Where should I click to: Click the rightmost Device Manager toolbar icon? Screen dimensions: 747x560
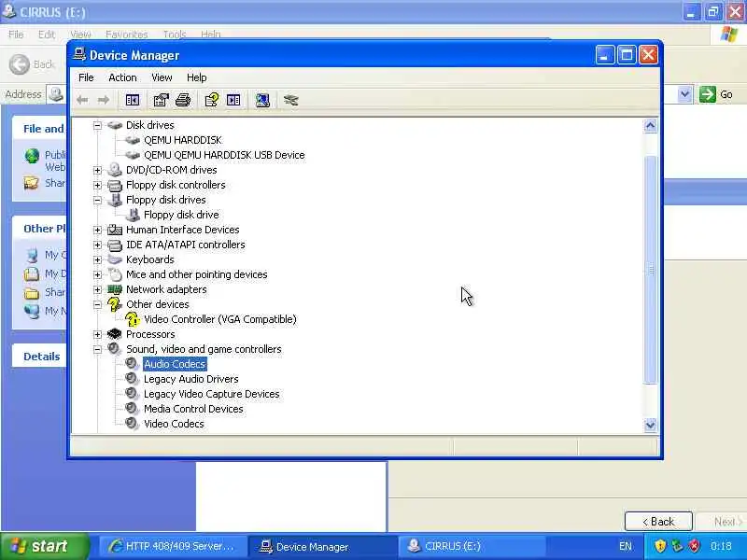[290, 100]
